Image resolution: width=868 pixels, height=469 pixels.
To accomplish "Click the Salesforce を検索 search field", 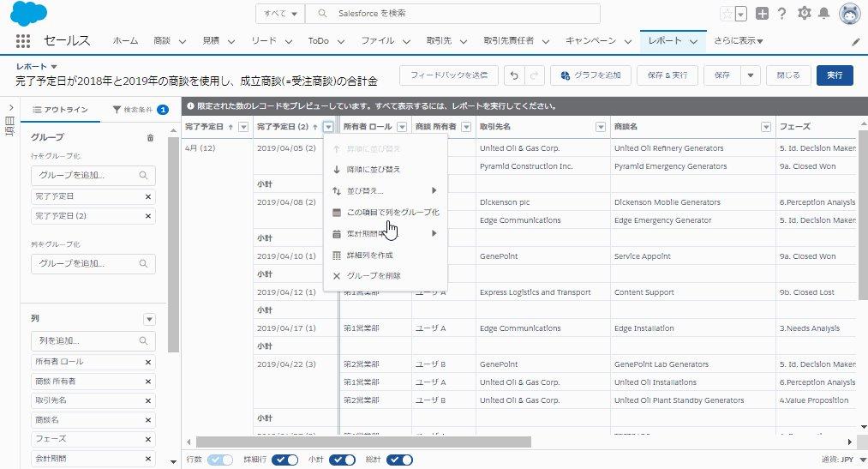I will click(452, 14).
